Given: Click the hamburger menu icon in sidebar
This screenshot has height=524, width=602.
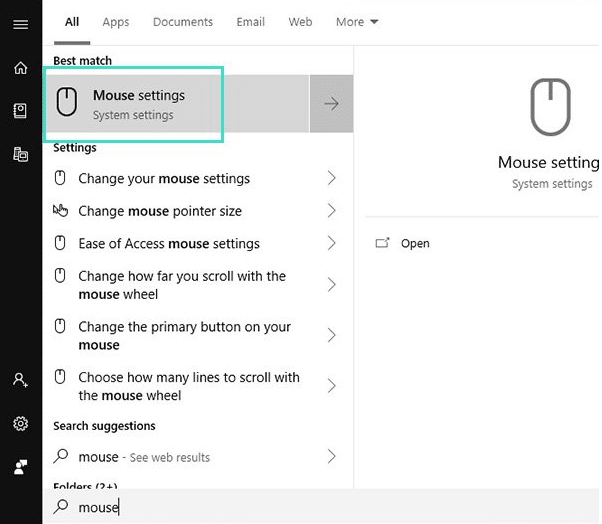Looking at the screenshot, I should [20, 24].
